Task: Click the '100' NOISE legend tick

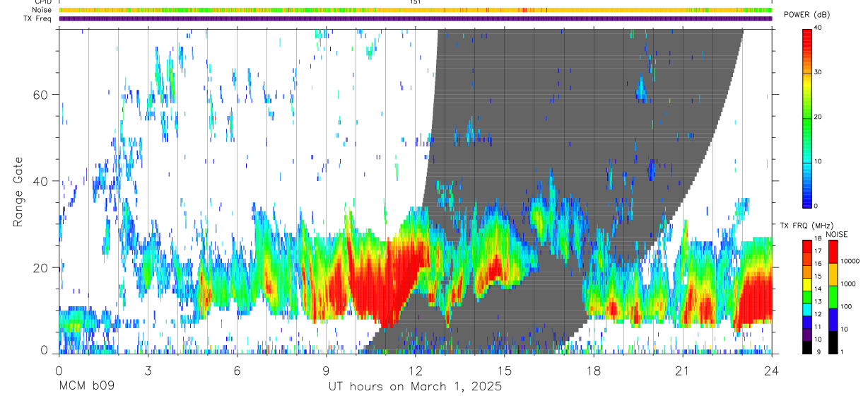Action: pos(845,307)
